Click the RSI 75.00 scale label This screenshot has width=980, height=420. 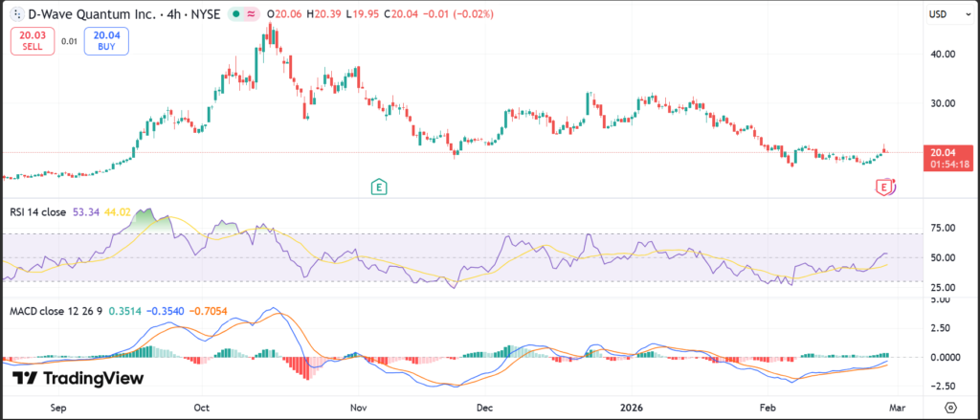[942, 229]
